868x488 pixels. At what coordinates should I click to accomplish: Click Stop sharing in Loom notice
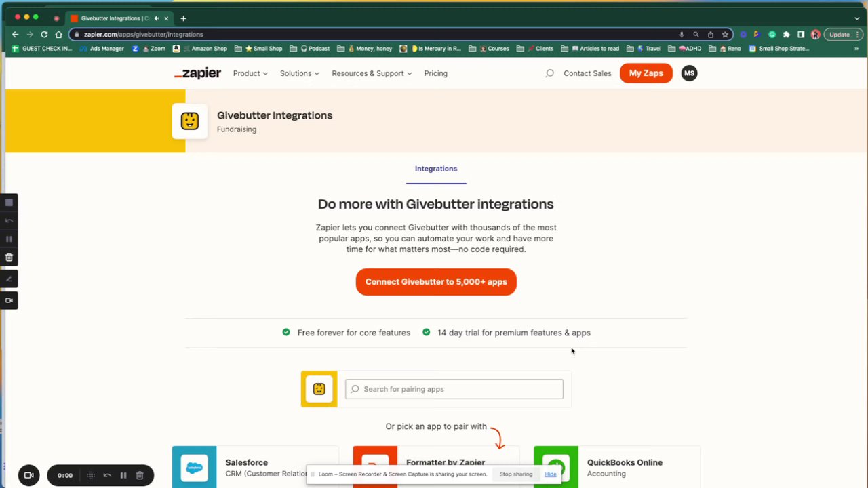[516, 474]
